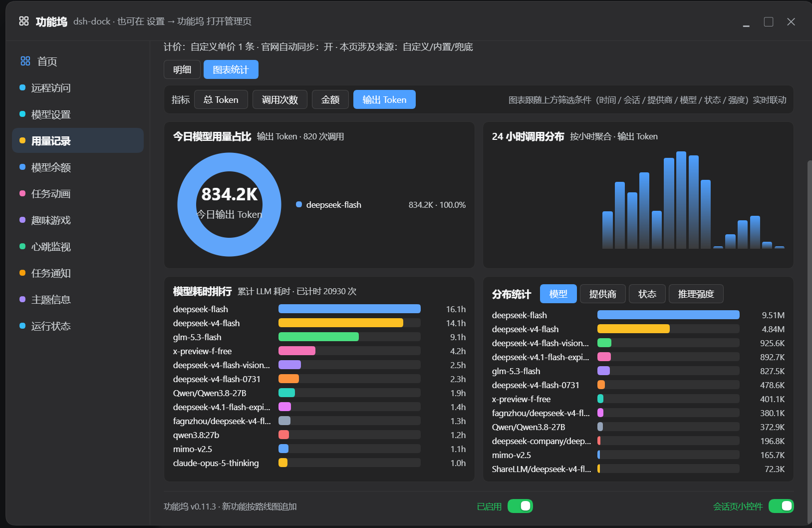Click the 16.1h value in 模型耗时排行
This screenshot has width=812, height=528.
pos(456,309)
